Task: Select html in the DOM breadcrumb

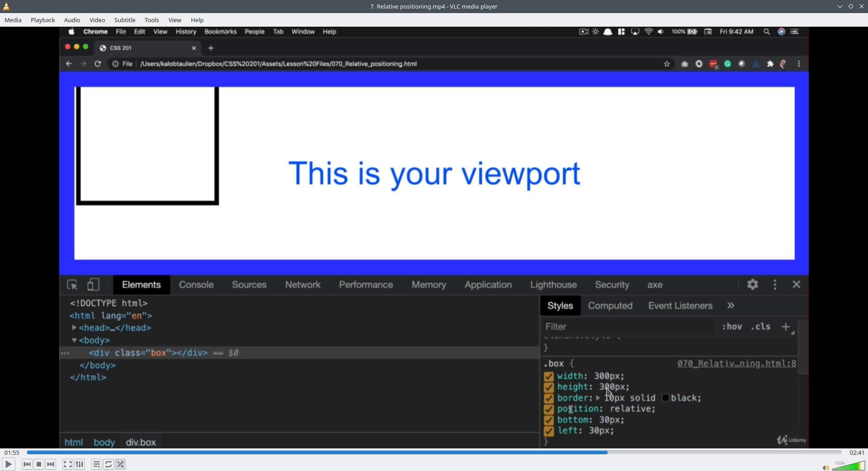Action: (x=74, y=442)
